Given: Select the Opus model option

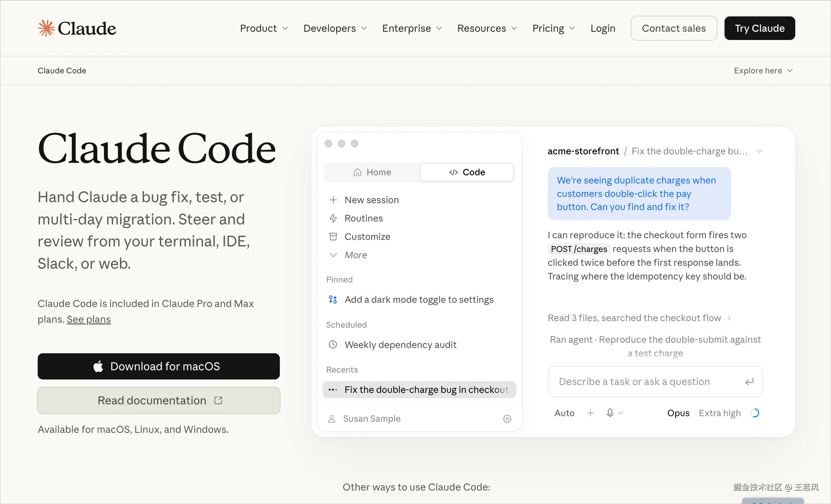Looking at the screenshot, I should click(678, 413).
